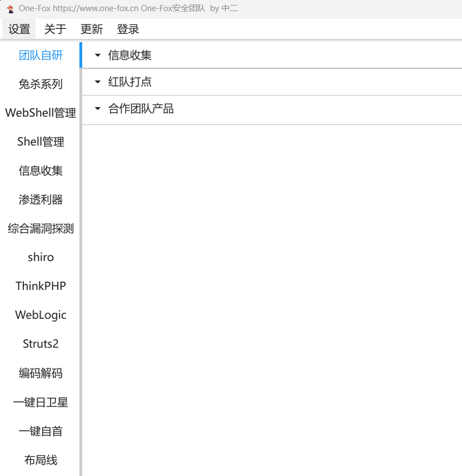Click the One-Fox app icon in title bar
The height and width of the screenshot is (476, 462).
point(11,9)
